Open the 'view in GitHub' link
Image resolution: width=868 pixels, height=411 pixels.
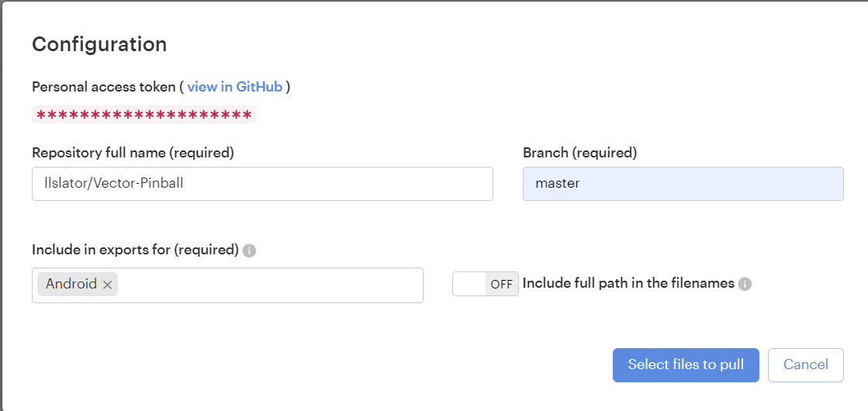tap(234, 87)
